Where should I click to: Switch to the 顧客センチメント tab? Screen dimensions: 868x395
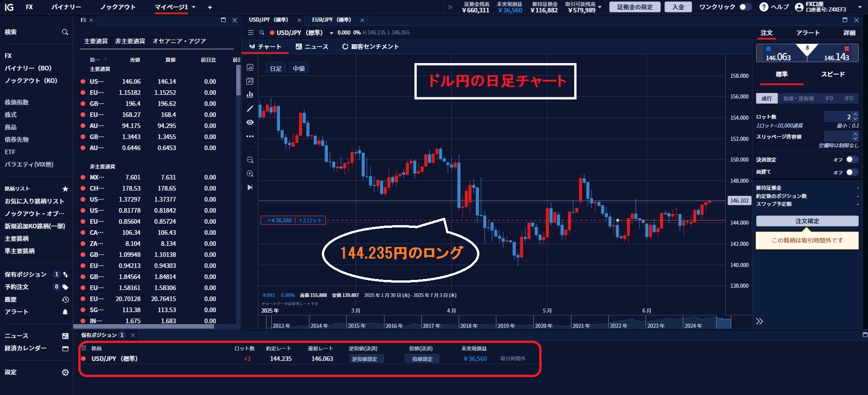pyautogui.click(x=371, y=46)
